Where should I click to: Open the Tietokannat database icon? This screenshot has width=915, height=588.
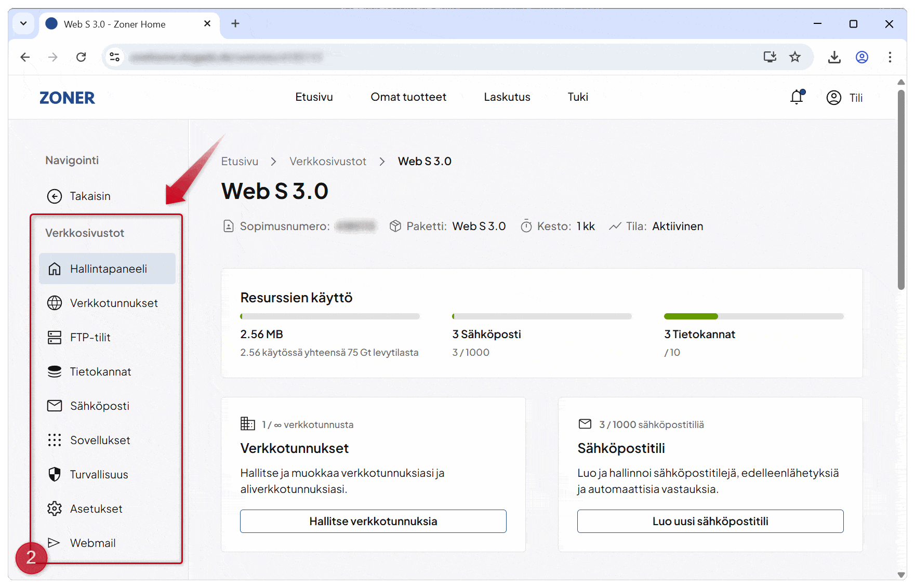pyautogui.click(x=55, y=371)
